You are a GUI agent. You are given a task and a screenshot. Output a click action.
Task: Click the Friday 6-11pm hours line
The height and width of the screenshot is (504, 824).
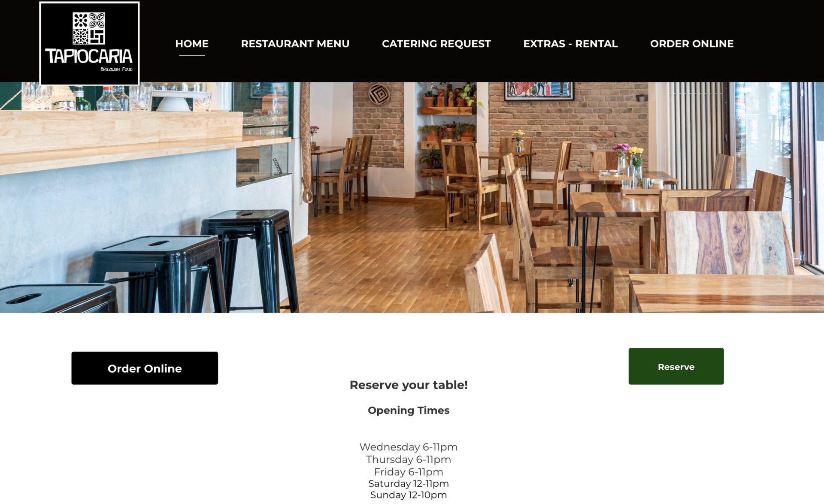tap(409, 472)
